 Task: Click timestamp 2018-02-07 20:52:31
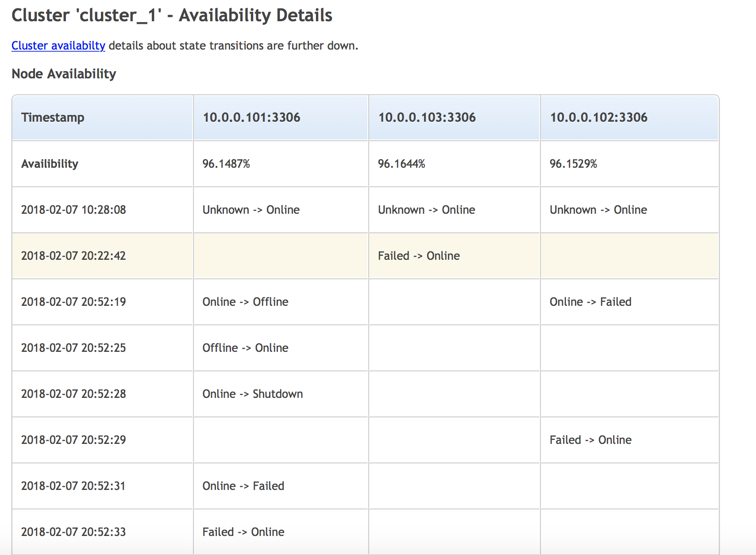[x=73, y=486]
